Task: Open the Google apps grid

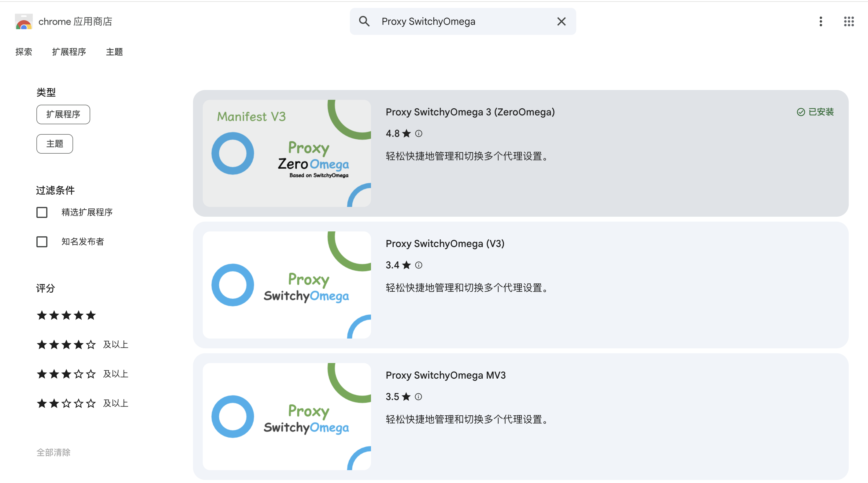Action: click(849, 21)
